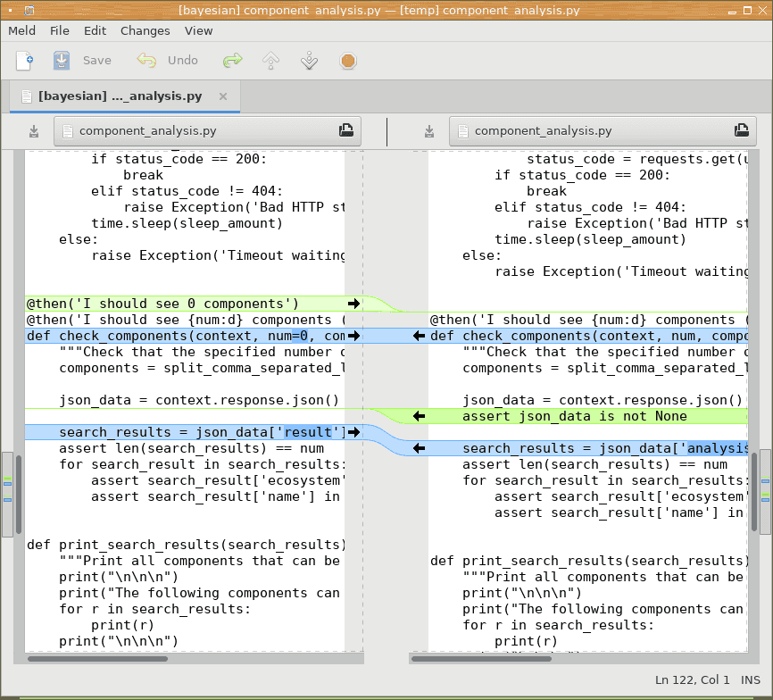Click the Undo arrow icon
The height and width of the screenshot is (700, 773).
pyautogui.click(x=146, y=61)
